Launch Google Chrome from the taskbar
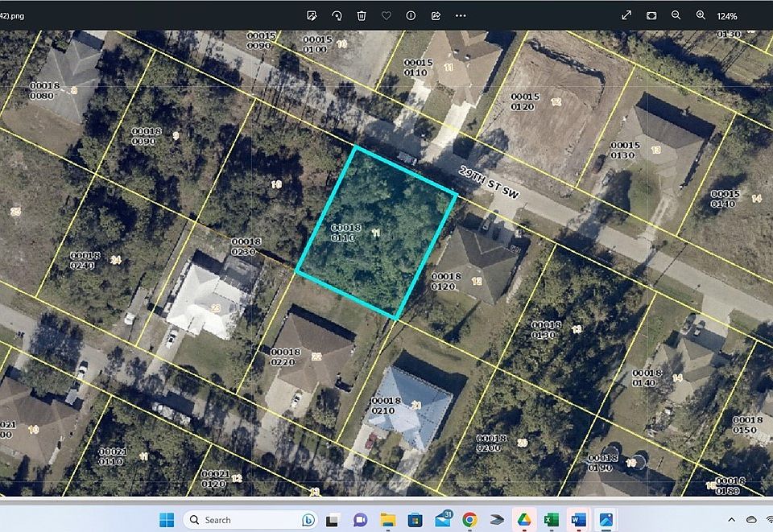 (x=469, y=520)
